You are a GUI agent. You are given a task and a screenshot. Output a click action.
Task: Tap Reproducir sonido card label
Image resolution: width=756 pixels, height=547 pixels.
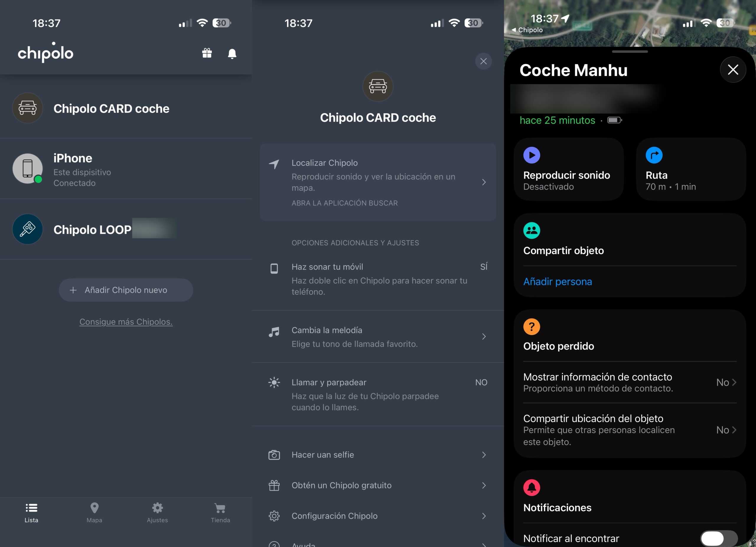click(567, 175)
